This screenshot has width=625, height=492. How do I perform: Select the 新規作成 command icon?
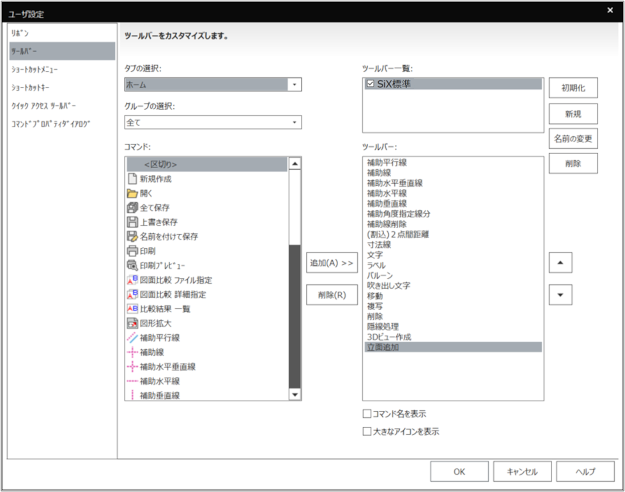click(131, 177)
